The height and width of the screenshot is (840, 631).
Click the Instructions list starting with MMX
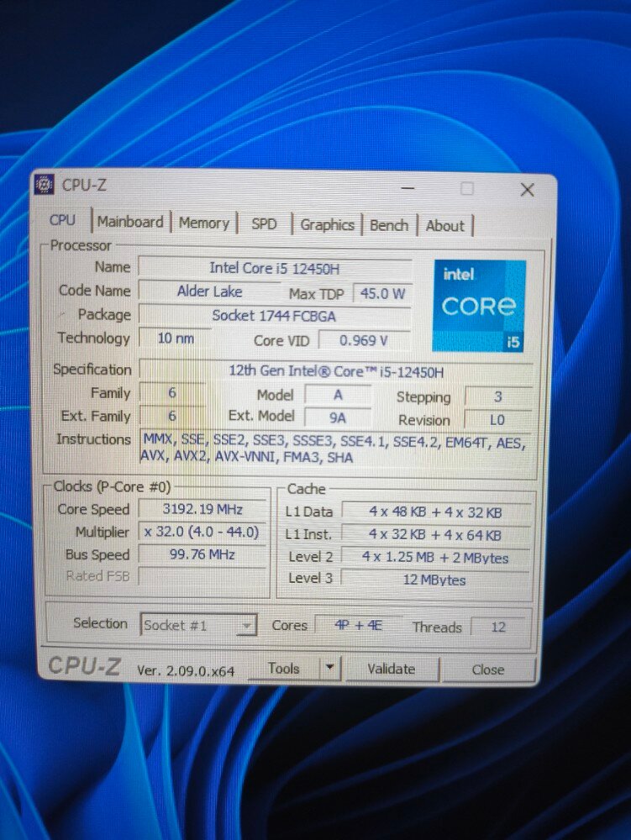335,449
